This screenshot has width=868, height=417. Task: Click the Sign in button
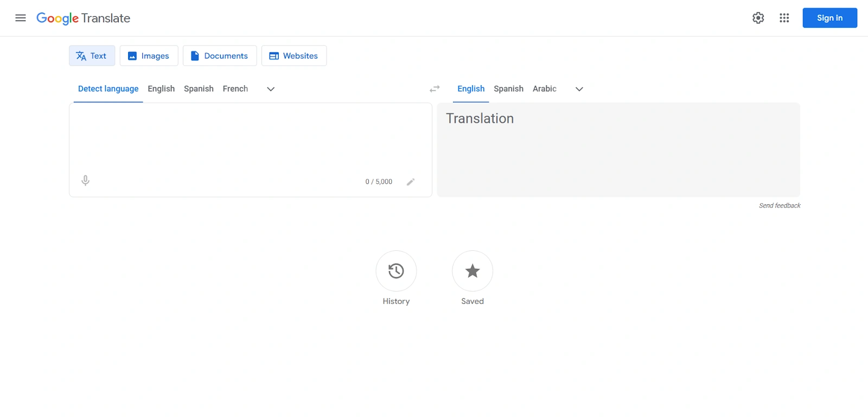[x=830, y=18]
